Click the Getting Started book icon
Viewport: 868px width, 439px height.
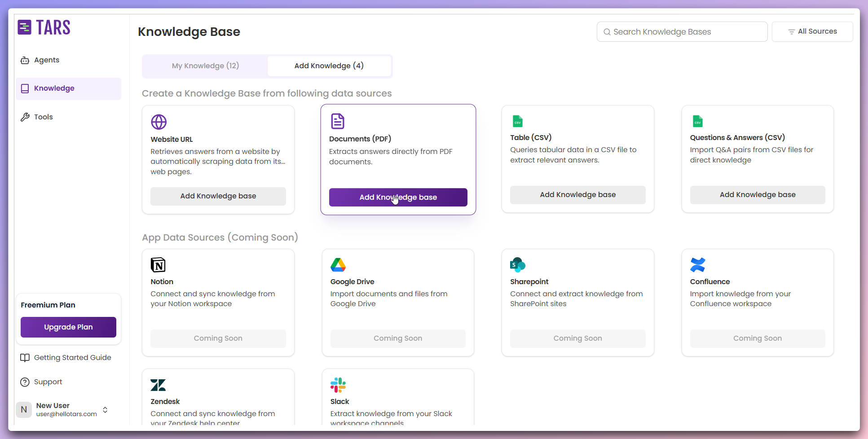tap(25, 358)
